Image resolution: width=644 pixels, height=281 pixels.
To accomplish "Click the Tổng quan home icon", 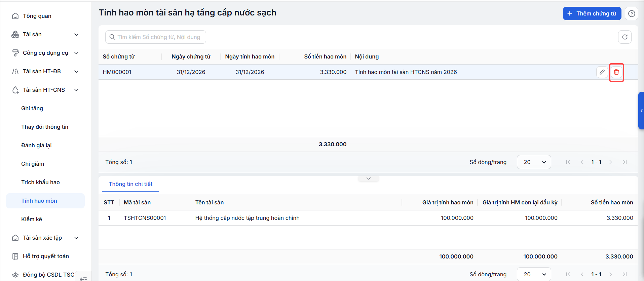I will [x=15, y=16].
